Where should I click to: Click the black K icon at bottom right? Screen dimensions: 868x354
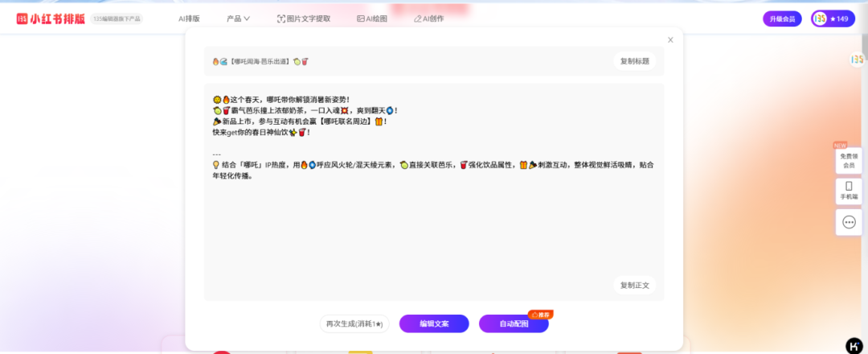[x=854, y=344]
